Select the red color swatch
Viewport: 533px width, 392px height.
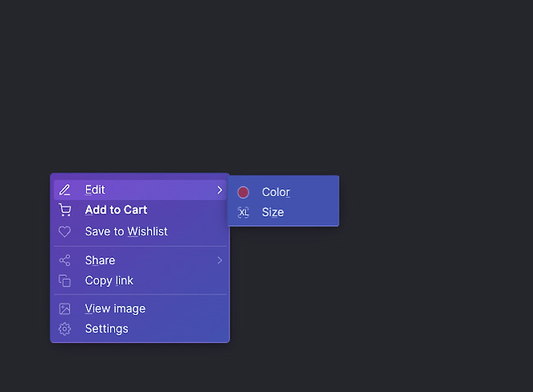coord(243,192)
